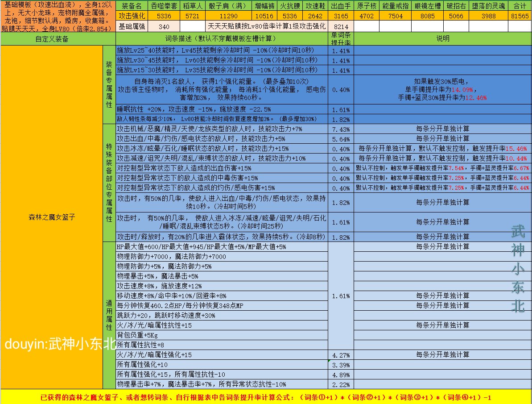The height and width of the screenshot is (404, 532).
Task: Select the 施放Lv15~30技能时 entry row
Action: coord(222,70)
